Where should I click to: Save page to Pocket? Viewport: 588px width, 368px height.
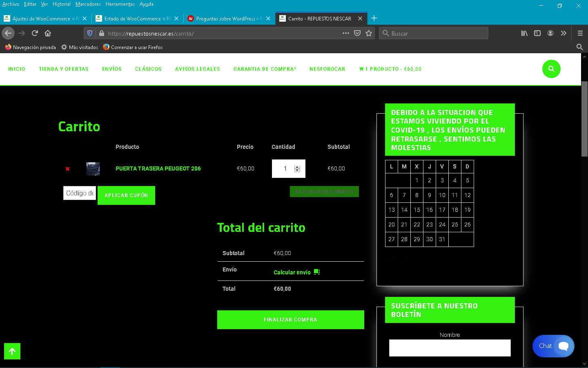pos(357,33)
